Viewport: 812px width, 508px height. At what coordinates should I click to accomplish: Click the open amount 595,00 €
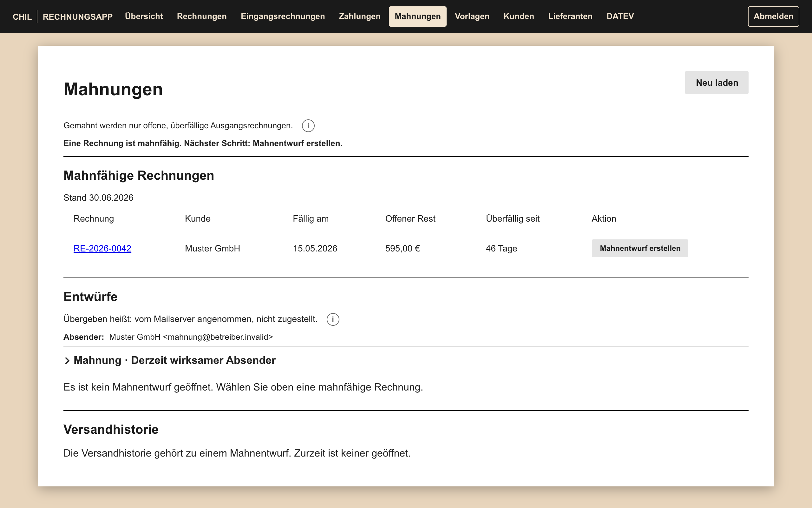(x=402, y=248)
